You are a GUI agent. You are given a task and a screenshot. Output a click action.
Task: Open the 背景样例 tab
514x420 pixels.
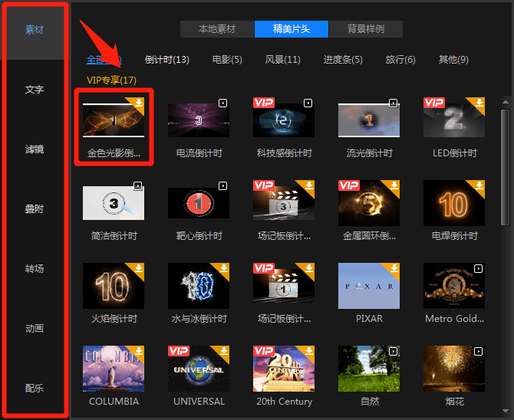(366, 29)
